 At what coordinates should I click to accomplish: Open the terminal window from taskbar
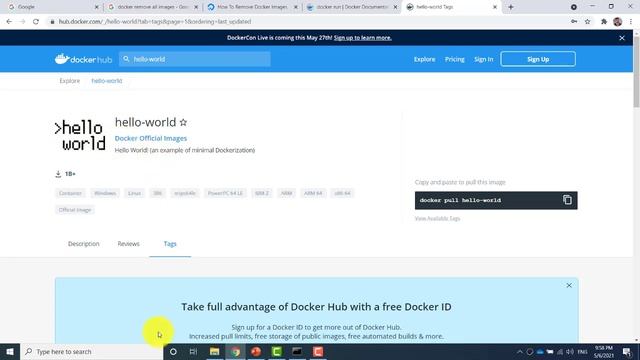point(297,351)
